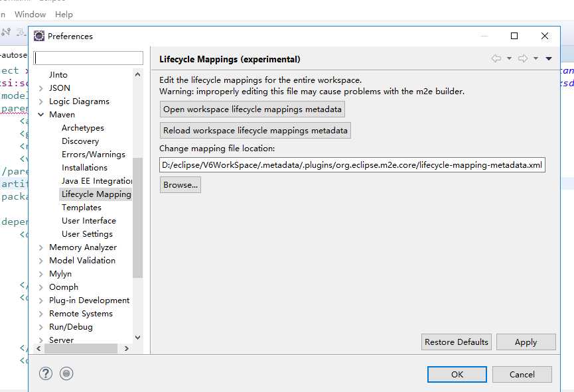Screen dimensions: 574x392
Task: Open the Window menu
Action: point(30,15)
